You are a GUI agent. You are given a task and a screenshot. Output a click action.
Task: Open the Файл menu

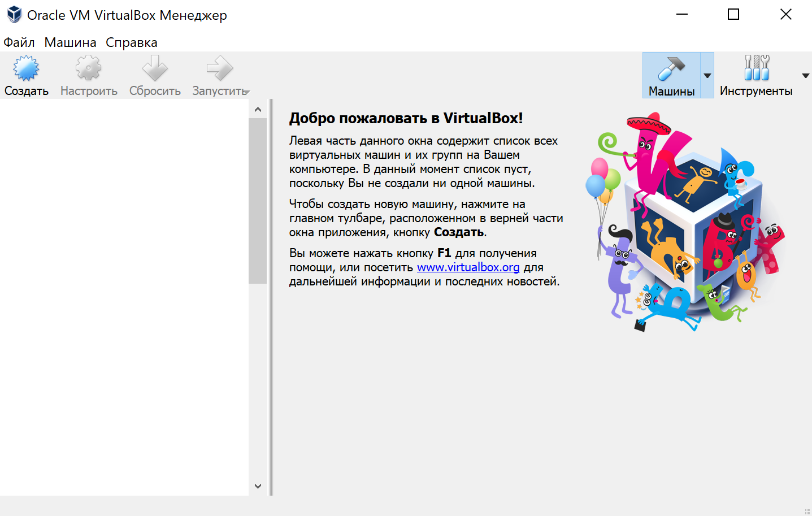coord(18,42)
